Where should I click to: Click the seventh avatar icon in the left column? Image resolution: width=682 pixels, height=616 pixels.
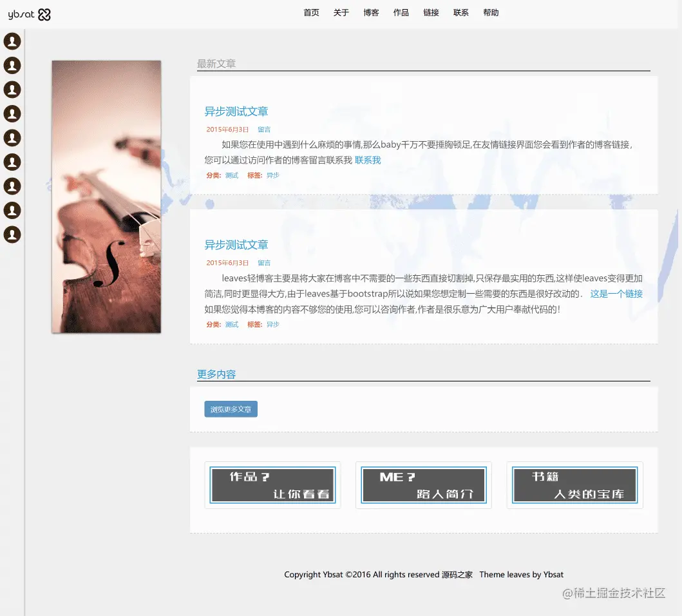tap(12, 186)
